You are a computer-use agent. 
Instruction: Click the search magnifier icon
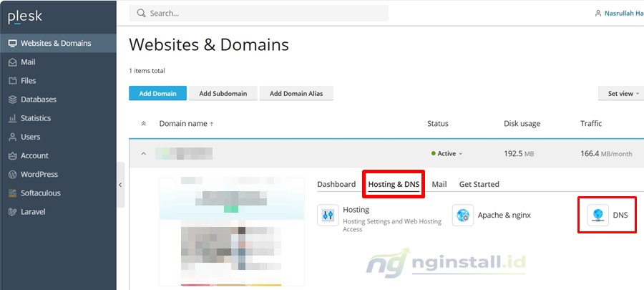click(141, 13)
